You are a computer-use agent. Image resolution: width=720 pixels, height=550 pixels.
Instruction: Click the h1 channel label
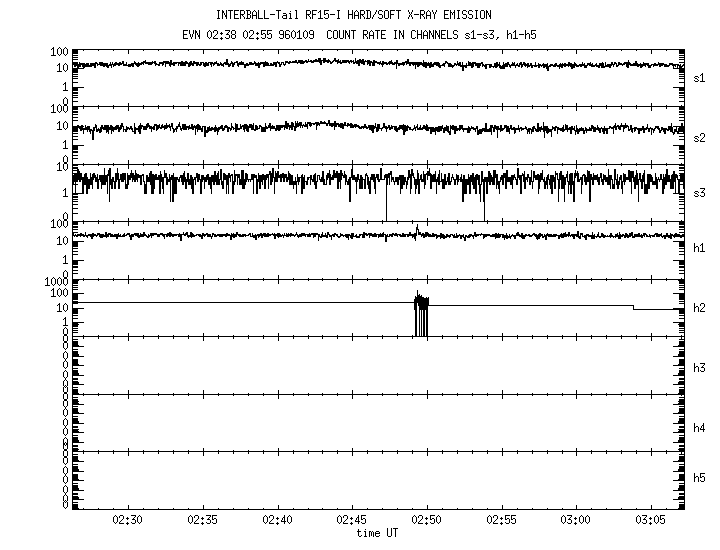click(701, 247)
